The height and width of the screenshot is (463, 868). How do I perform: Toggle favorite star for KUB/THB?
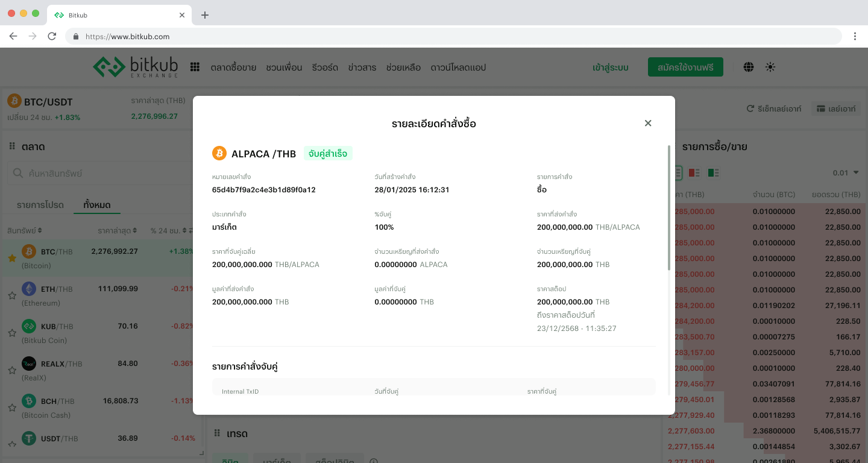click(x=12, y=333)
